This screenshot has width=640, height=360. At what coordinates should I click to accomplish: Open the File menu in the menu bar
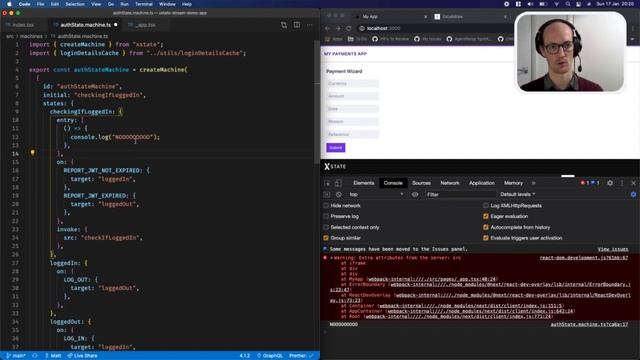(40, 4)
